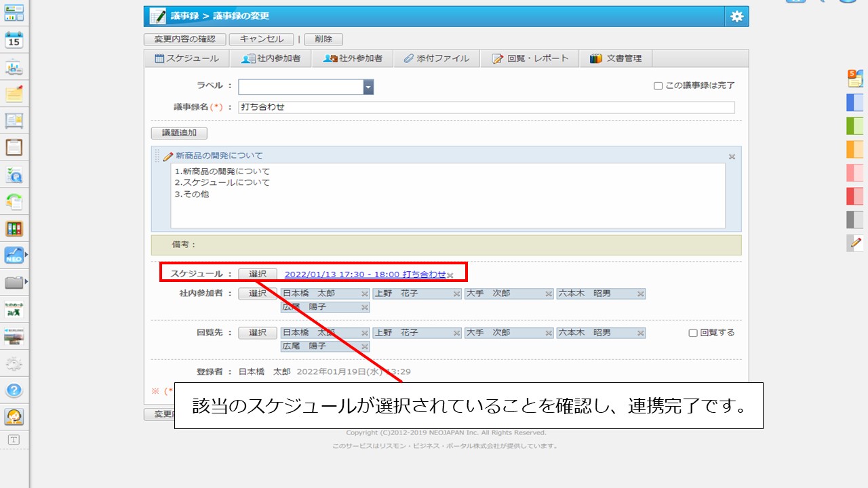
Task: Open the gear settings icon in header
Action: (x=736, y=17)
